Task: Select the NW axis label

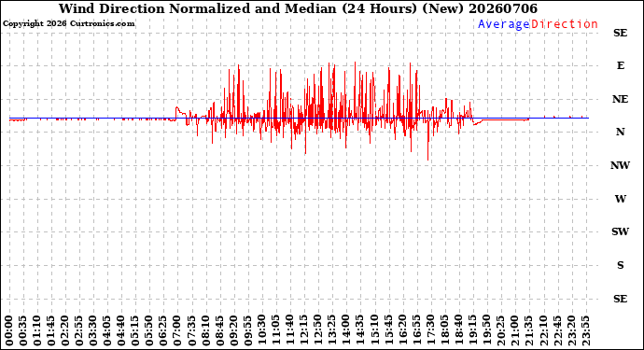Action: tap(620, 165)
